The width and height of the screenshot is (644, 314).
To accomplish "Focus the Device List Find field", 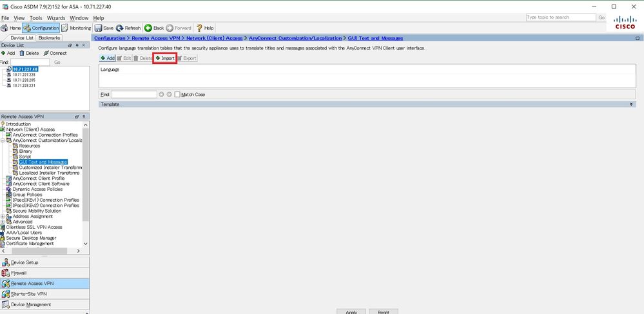I will (30, 62).
